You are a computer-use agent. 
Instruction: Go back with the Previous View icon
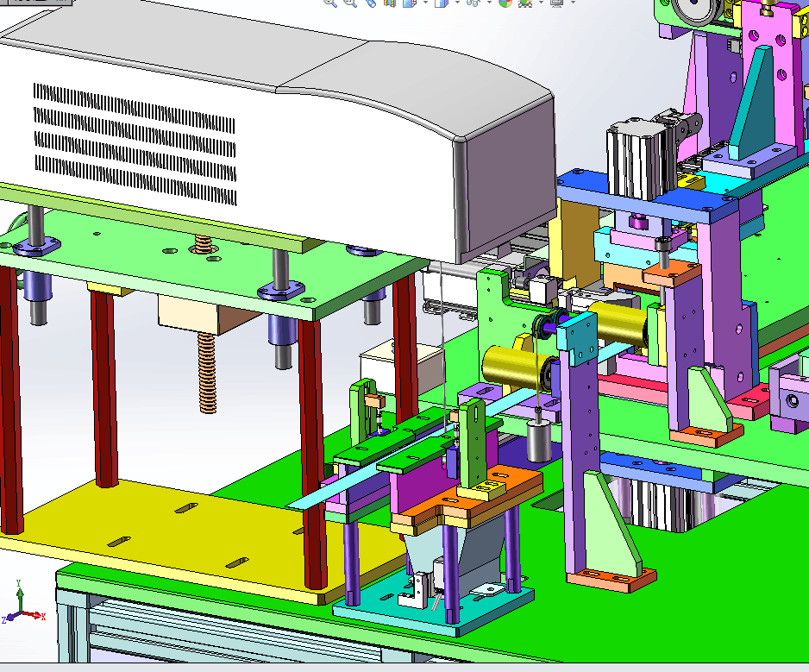(371, 3)
